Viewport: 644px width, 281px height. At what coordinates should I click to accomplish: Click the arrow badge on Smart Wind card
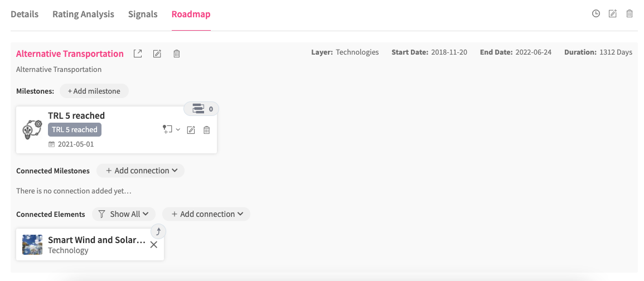click(x=158, y=231)
